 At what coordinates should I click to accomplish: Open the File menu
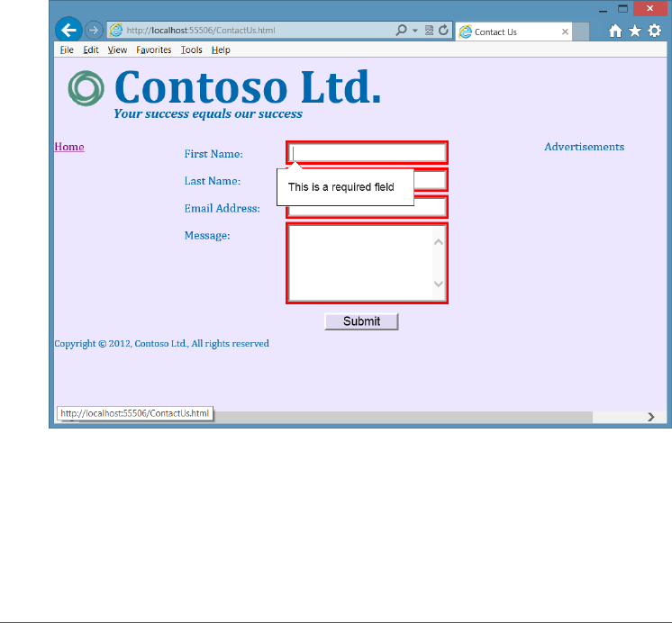click(x=67, y=50)
